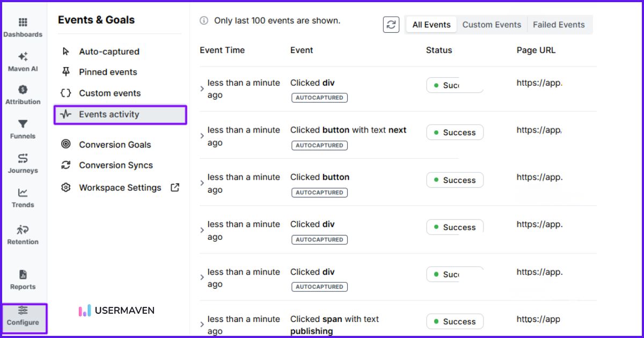Select the All Events tab
The width and height of the screenshot is (644, 338).
click(x=431, y=25)
